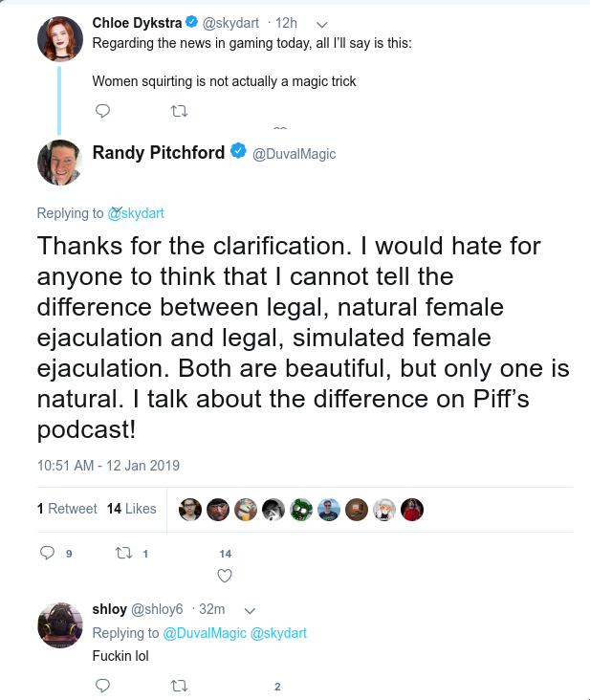590x700 pixels.
Task: View the 1 Retweet list
Action: click(x=67, y=509)
